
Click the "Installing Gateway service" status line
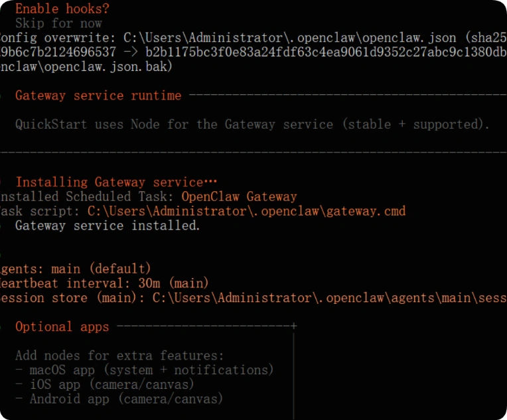(x=116, y=182)
